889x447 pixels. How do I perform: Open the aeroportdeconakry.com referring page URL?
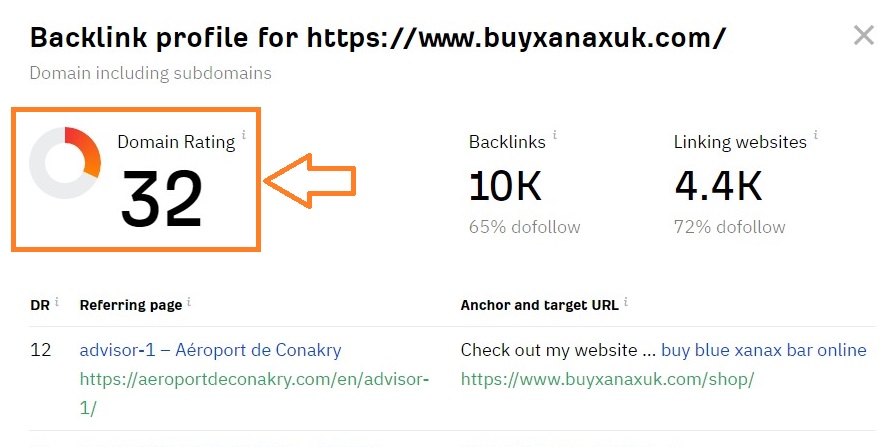[254, 380]
